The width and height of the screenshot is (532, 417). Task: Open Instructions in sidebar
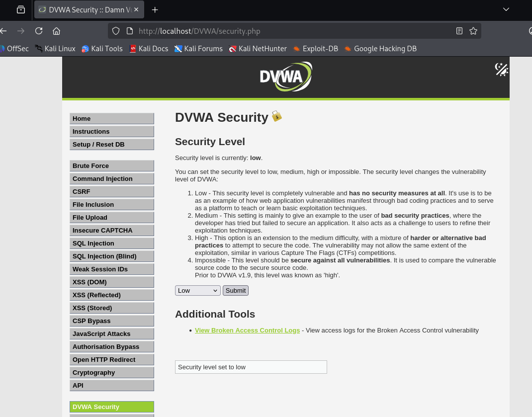(x=112, y=131)
